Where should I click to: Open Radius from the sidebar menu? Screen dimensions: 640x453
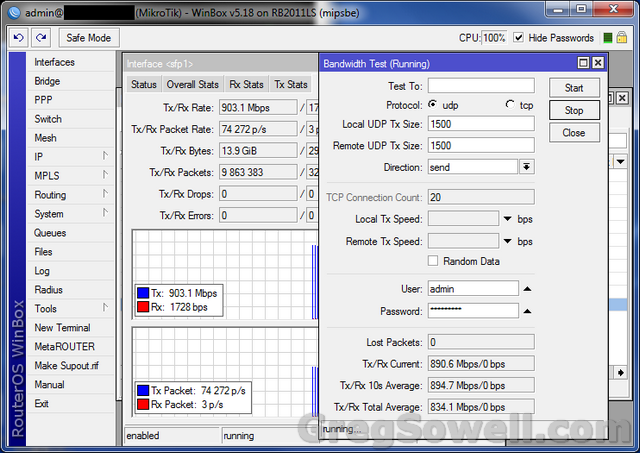coord(70,290)
